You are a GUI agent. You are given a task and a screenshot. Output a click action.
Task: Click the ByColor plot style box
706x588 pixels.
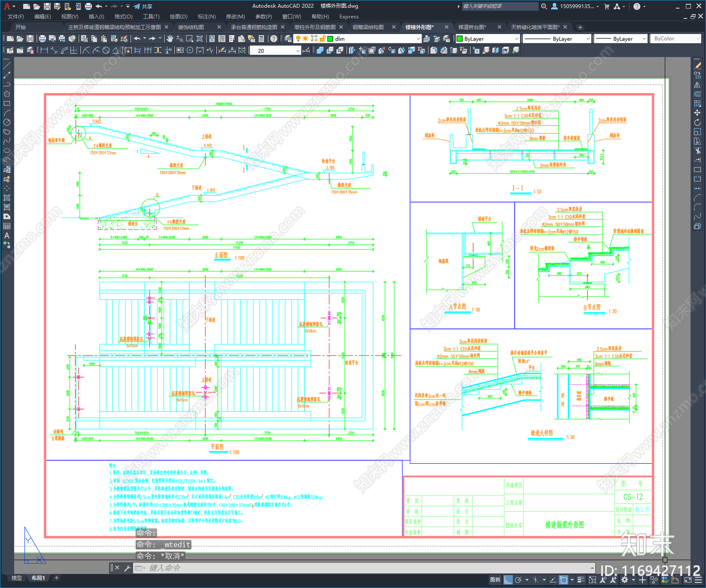point(676,39)
